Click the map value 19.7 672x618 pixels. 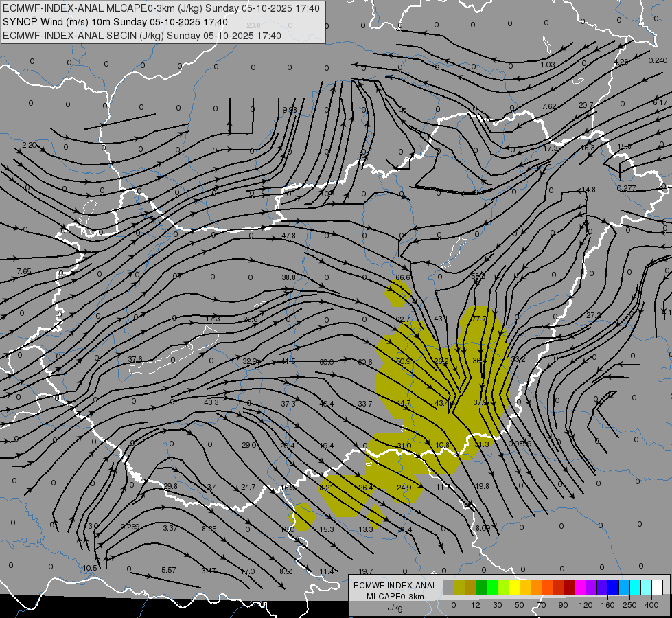point(366,571)
